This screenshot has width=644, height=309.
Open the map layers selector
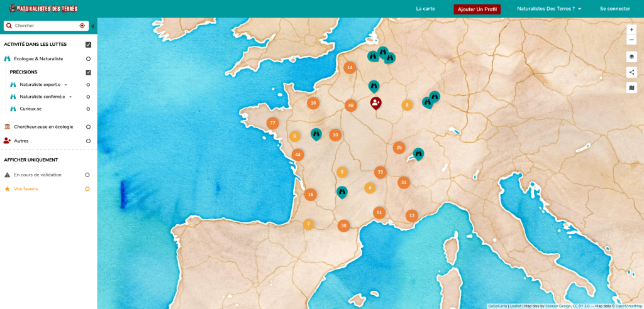[x=631, y=57]
